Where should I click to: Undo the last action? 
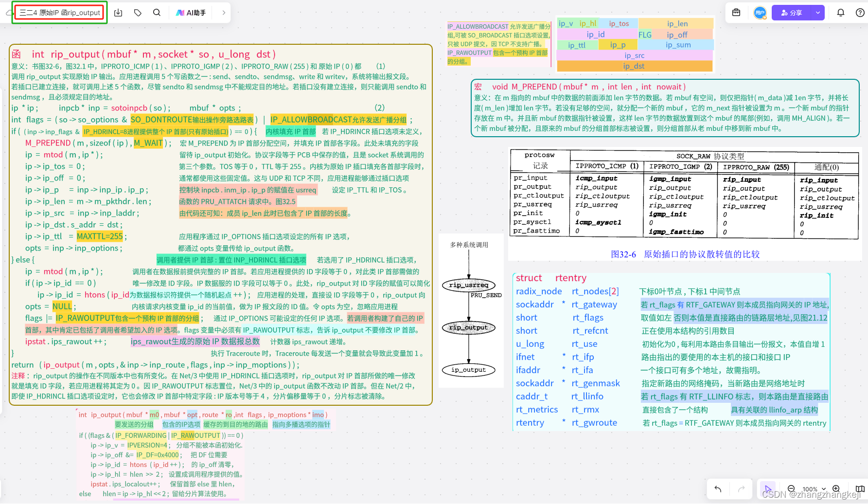coord(718,489)
